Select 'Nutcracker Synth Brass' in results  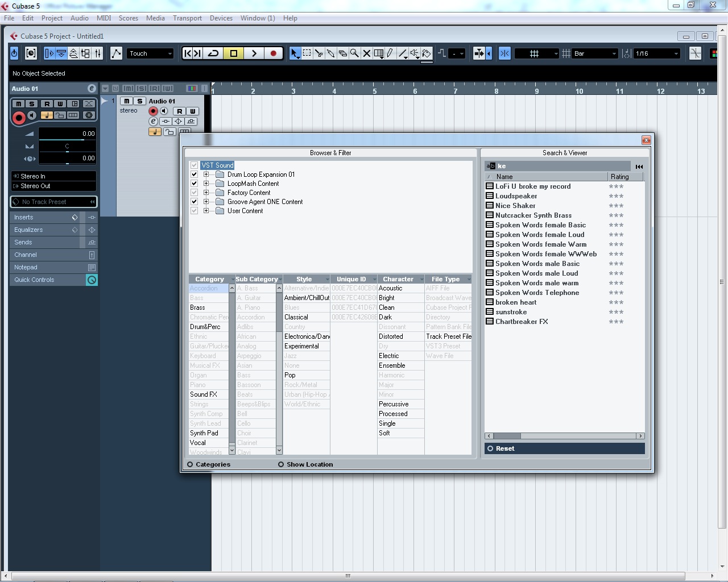(533, 215)
